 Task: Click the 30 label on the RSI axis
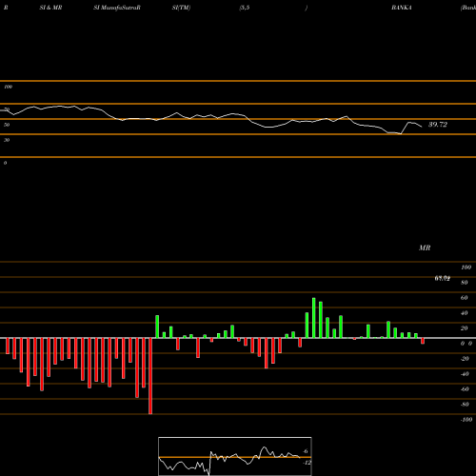[x=7, y=140]
